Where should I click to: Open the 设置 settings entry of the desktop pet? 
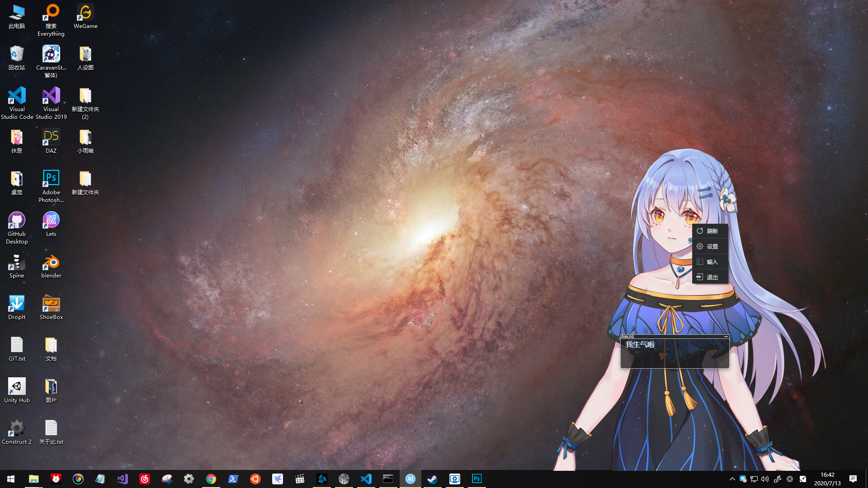pyautogui.click(x=711, y=246)
